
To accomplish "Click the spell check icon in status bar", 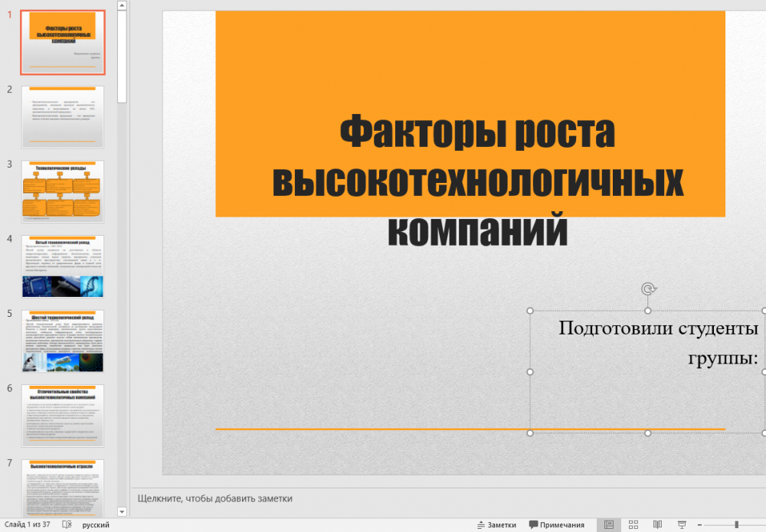I will (67, 524).
